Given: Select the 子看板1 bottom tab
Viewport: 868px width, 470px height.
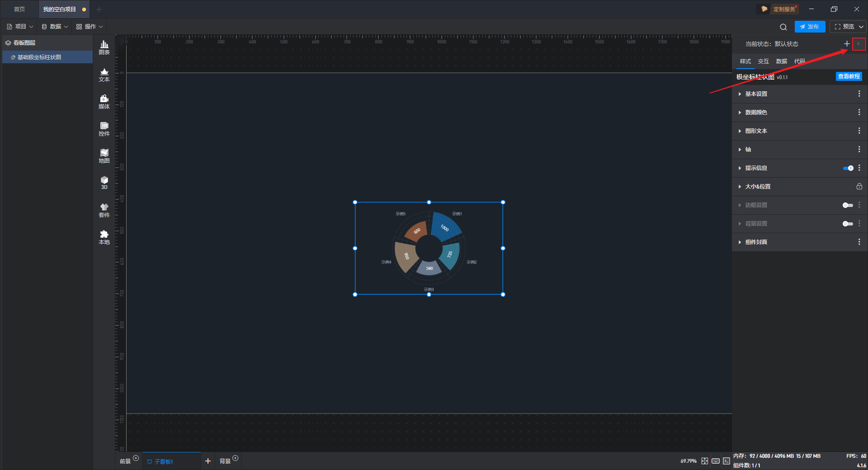Looking at the screenshot, I should click(x=172, y=461).
